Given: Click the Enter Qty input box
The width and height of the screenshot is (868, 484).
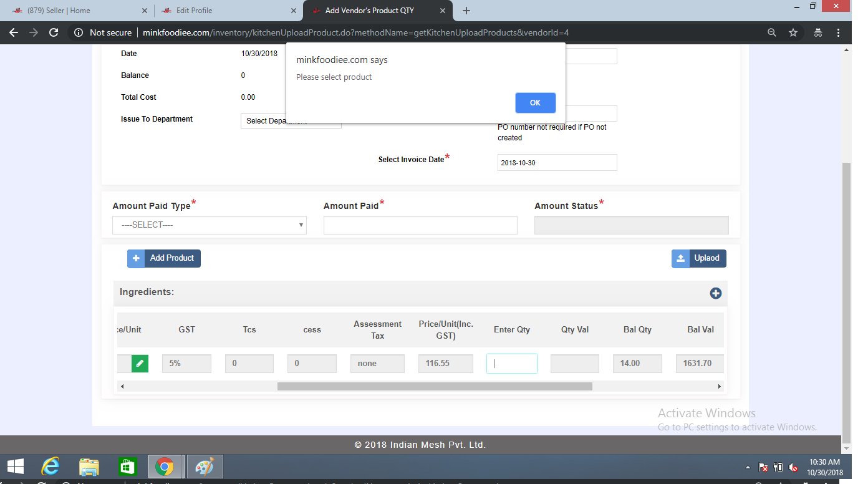Looking at the screenshot, I should (512, 364).
